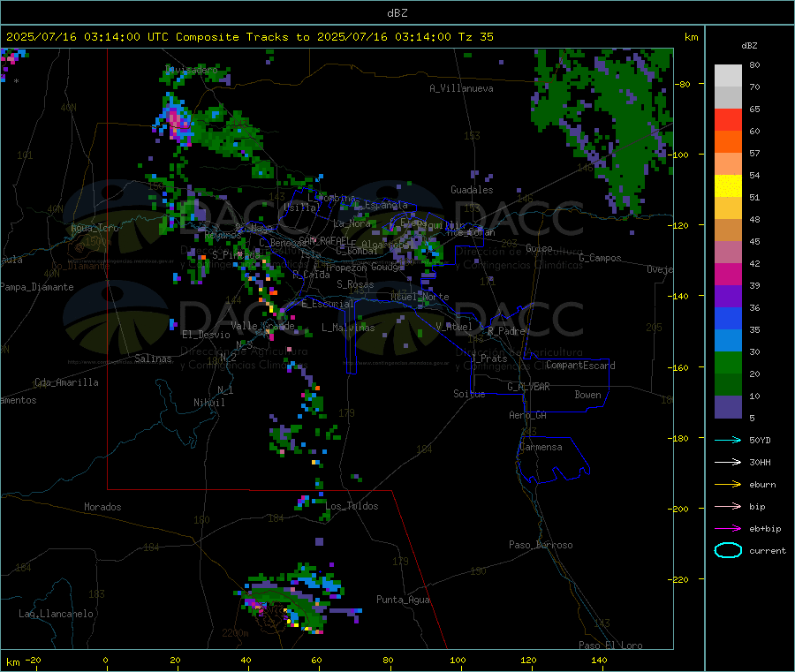Select the bright yellow dotted legend swatch
The width and height of the screenshot is (795, 672).
pos(728,186)
